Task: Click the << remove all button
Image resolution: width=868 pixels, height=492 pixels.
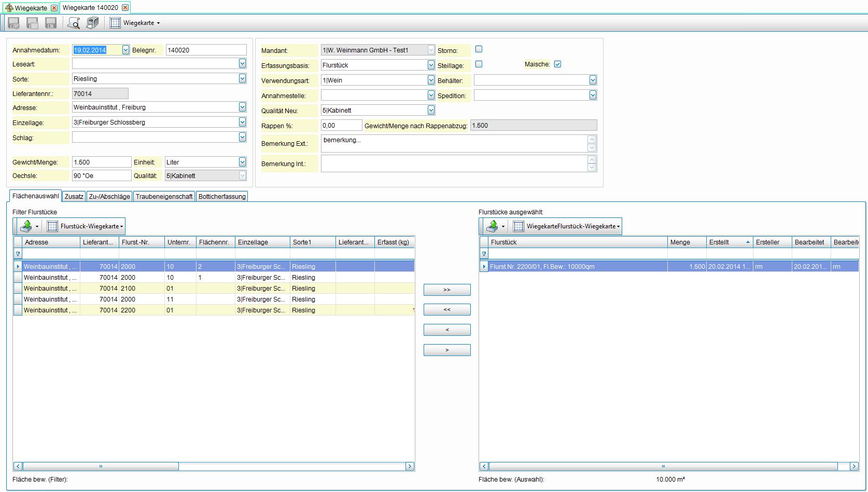Action: [x=447, y=309]
